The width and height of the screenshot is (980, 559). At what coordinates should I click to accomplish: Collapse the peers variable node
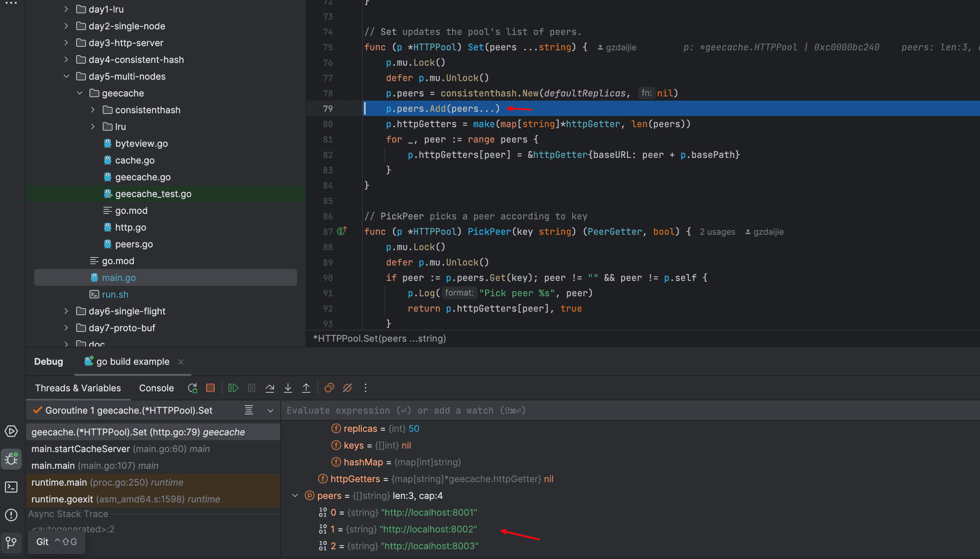click(295, 496)
